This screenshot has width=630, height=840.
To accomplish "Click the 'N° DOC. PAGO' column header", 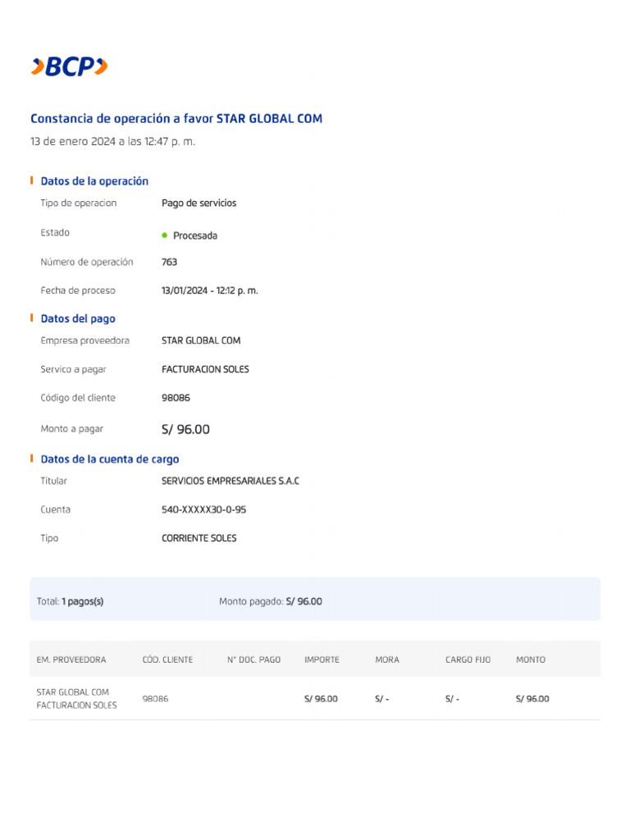I will click(x=254, y=660).
